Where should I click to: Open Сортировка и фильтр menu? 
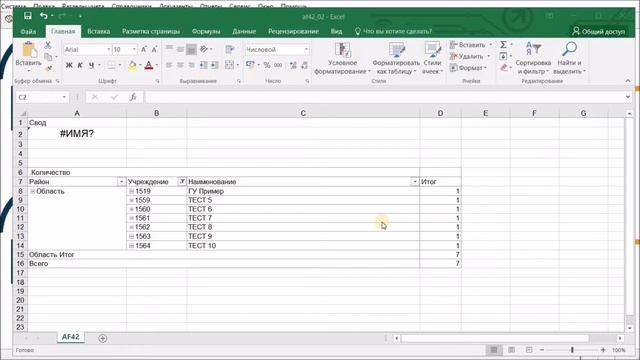pos(533,58)
